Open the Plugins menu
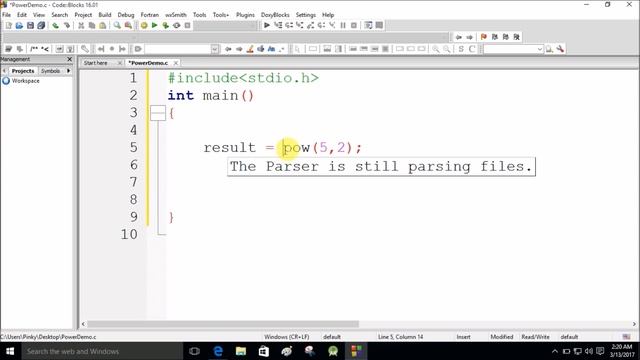This screenshot has height=360, width=640. point(245,15)
